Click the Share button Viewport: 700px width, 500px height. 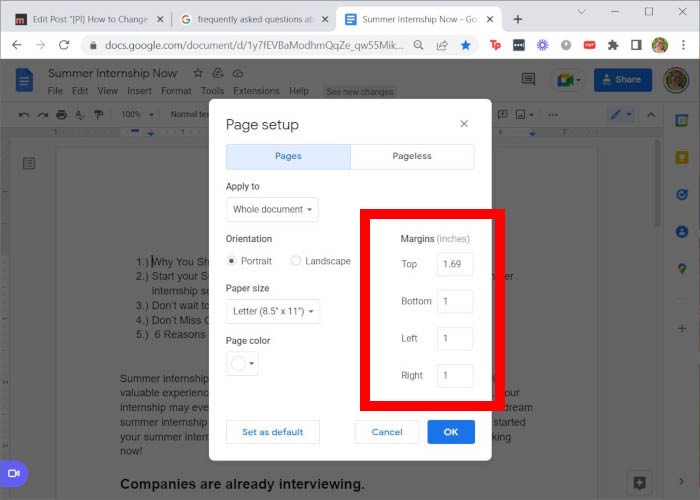623,80
